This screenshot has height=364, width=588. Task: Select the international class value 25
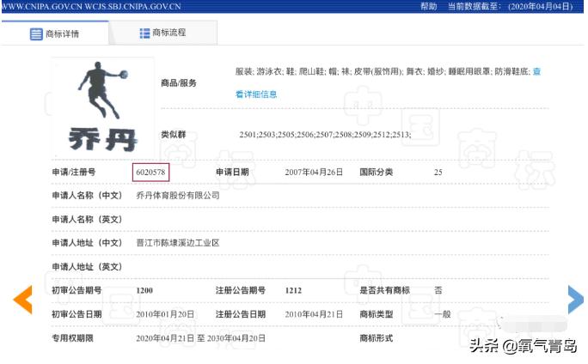click(x=438, y=173)
